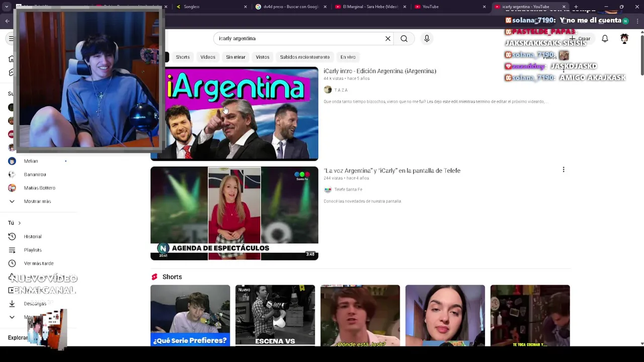
Task: Open the Ver más tarde label in sidebar
Action: [x=39, y=263]
